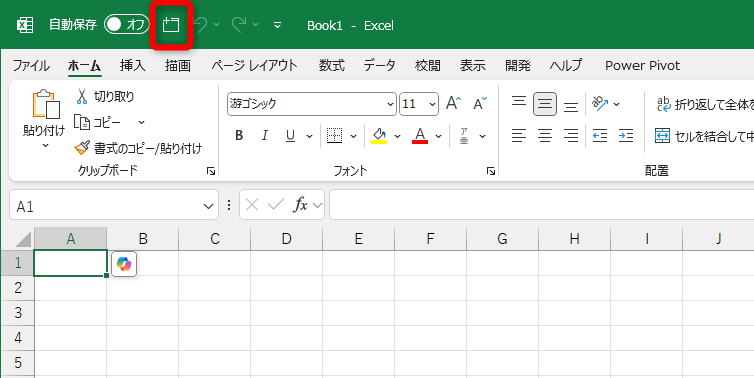Click the コピー button
The height and width of the screenshot is (378, 754).
(98, 122)
